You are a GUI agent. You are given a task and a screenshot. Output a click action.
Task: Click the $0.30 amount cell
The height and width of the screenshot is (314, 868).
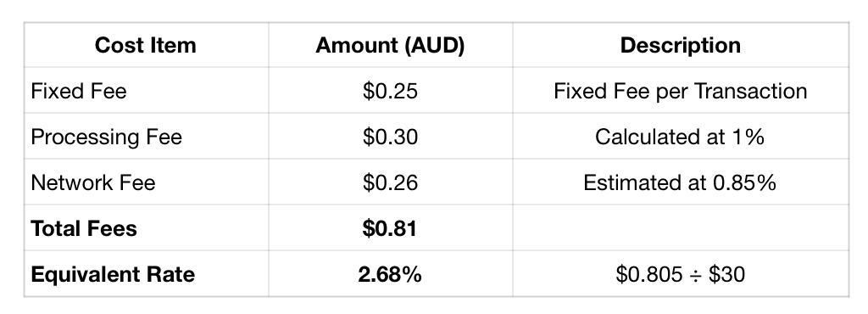(x=390, y=137)
